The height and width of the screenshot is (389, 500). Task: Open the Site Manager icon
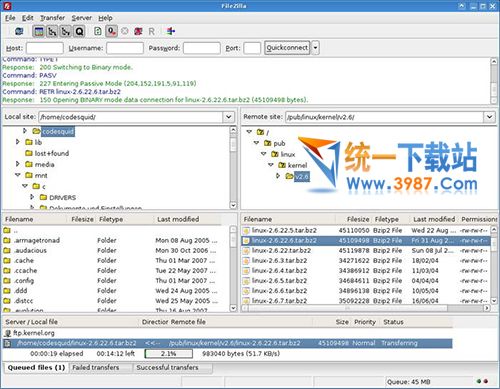coord(19,31)
